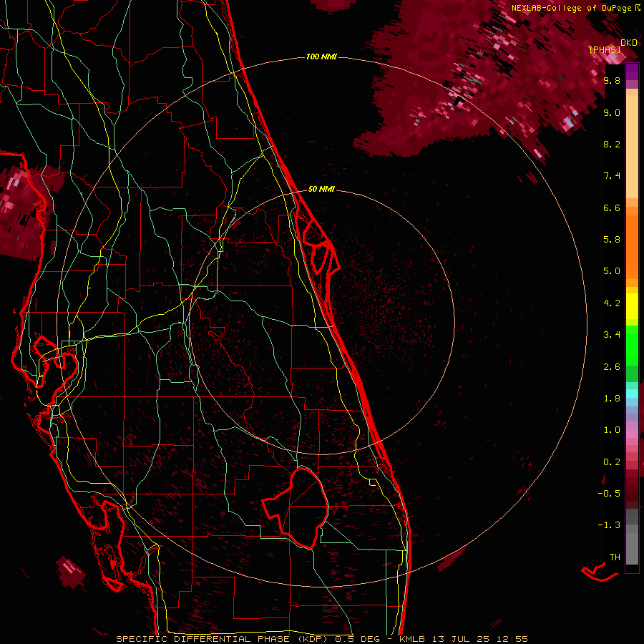Select the 5.8 value on the color scale

click(x=612, y=239)
